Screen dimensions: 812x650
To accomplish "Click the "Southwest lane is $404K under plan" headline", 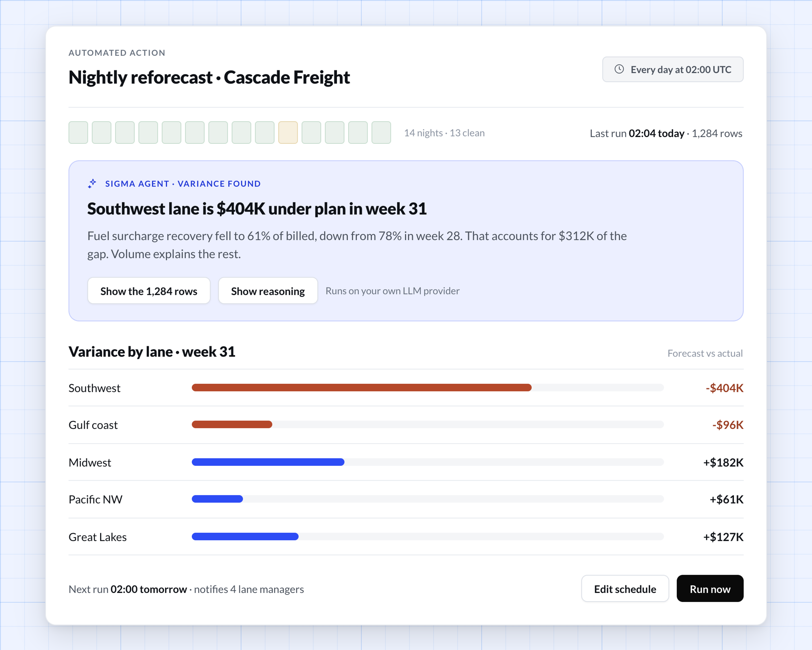I will pyautogui.click(x=257, y=209).
